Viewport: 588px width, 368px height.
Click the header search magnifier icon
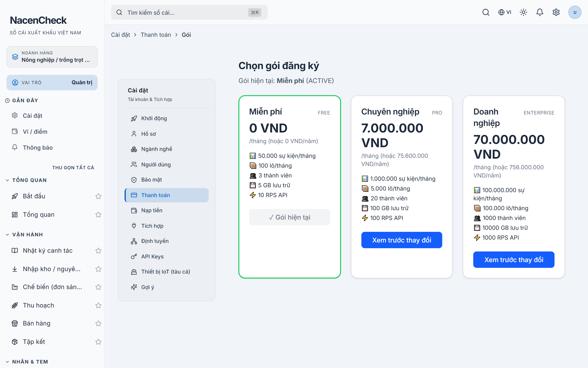click(x=486, y=12)
